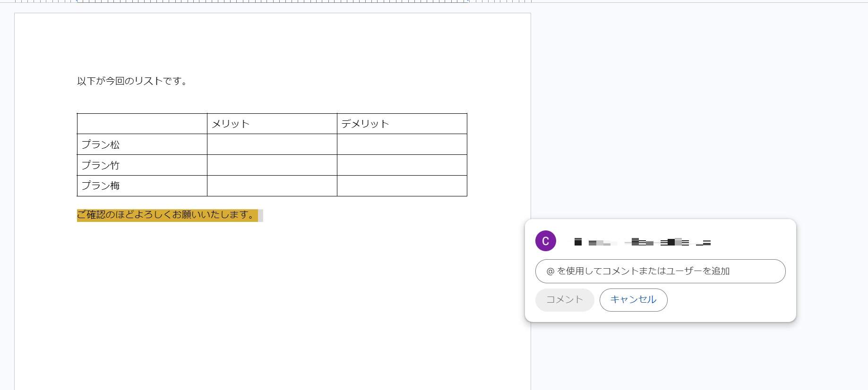
Task: Click the empty top-left table header cell
Action: coord(142,124)
